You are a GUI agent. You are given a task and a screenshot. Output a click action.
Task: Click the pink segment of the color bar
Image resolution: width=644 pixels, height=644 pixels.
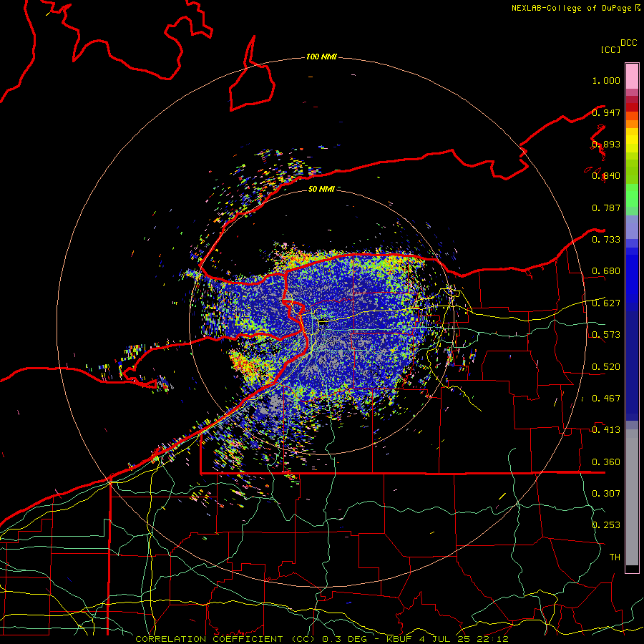click(x=632, y=76)
